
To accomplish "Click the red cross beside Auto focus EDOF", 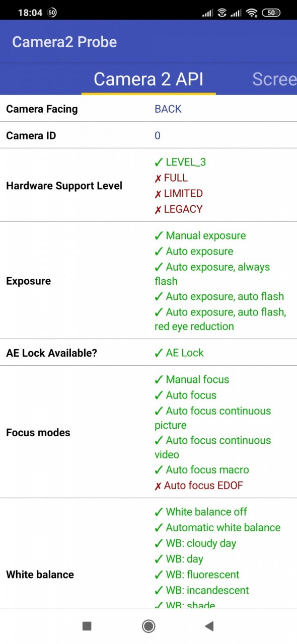I will pos(158,486).
